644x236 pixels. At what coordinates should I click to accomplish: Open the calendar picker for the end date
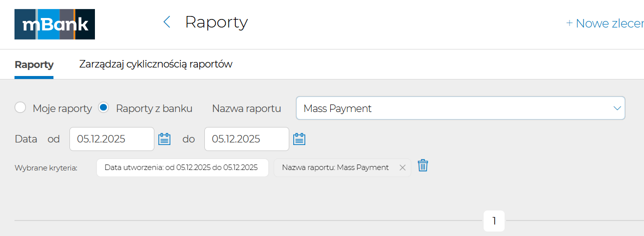coord(299,139)
